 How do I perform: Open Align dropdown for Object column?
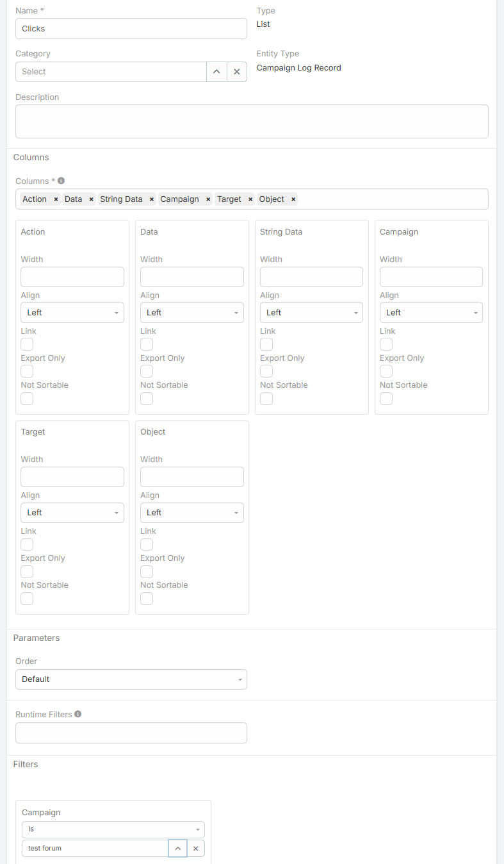pos(192,513)
